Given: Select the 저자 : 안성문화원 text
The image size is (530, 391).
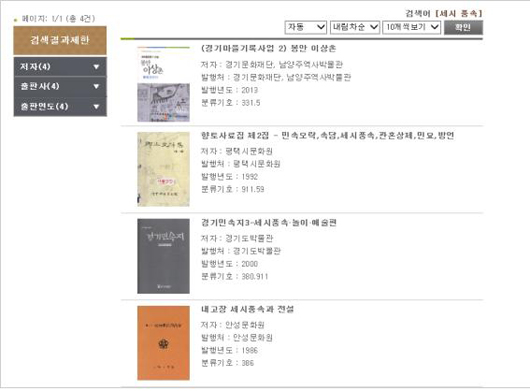Looking at the screenshot, I should coord(233,325).
